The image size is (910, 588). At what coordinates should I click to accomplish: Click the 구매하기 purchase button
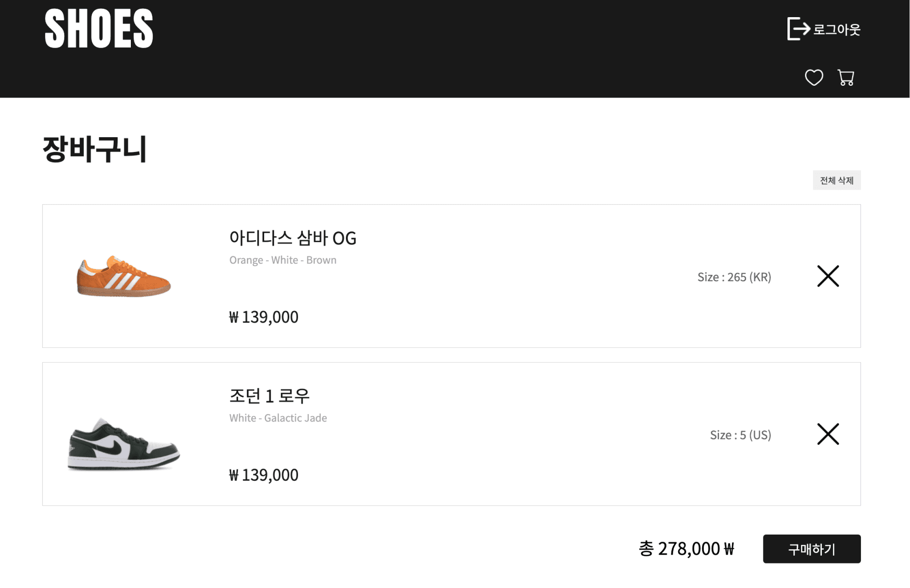click(x=812, y=549)
